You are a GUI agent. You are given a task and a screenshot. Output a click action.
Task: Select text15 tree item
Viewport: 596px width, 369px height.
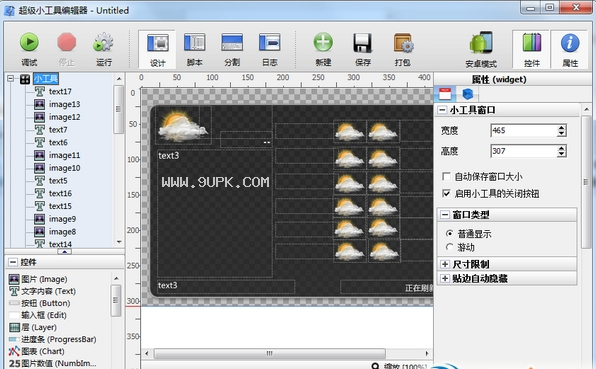pyautogui.click(x=60, y=206)
